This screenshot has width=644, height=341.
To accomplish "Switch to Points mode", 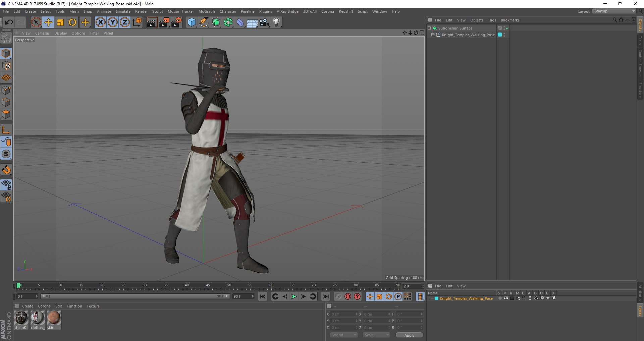I will pyautogui.click(x=6, y=90).
